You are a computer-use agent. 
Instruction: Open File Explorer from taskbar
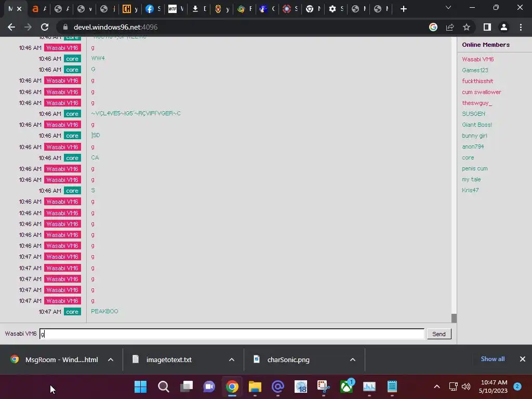(255, 387)
